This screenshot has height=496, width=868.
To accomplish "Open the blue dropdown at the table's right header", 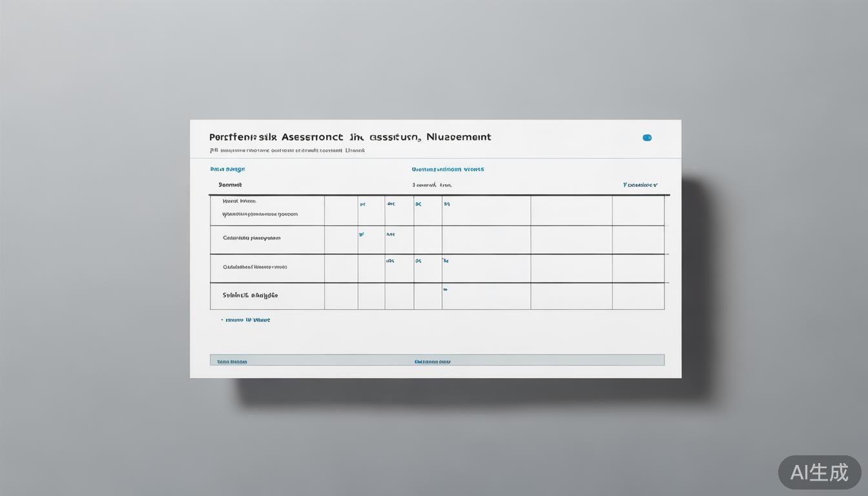I will (x=640, y=185).
